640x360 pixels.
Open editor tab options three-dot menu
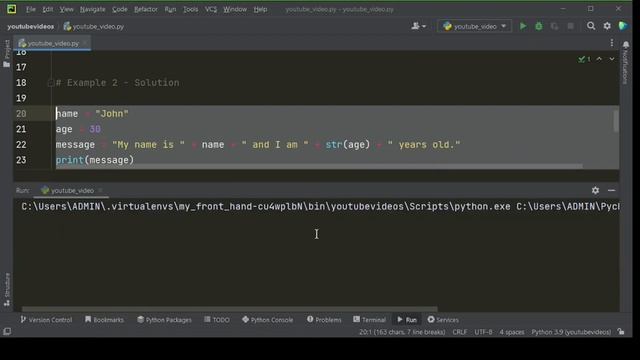[x=611, y=43]
